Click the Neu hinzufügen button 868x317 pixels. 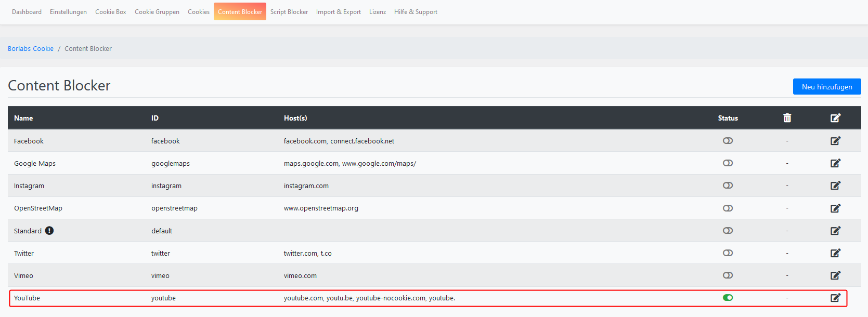click(827, 87)
